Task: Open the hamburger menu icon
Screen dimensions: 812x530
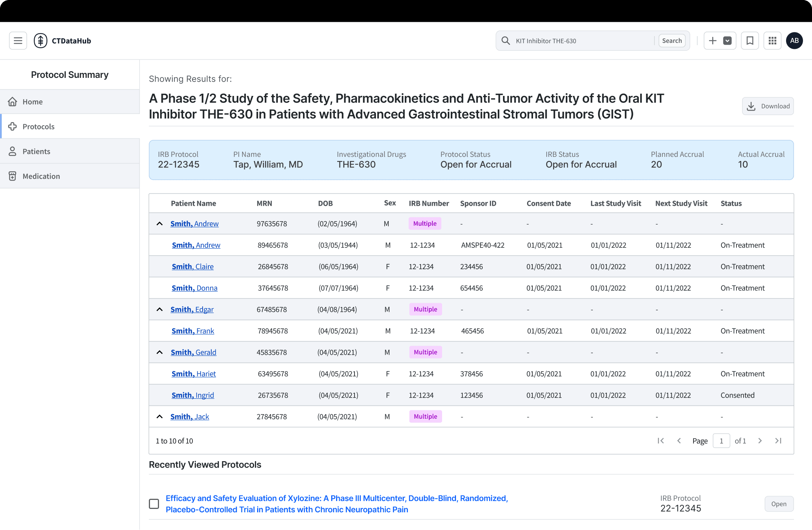Action: coord(18,41)
